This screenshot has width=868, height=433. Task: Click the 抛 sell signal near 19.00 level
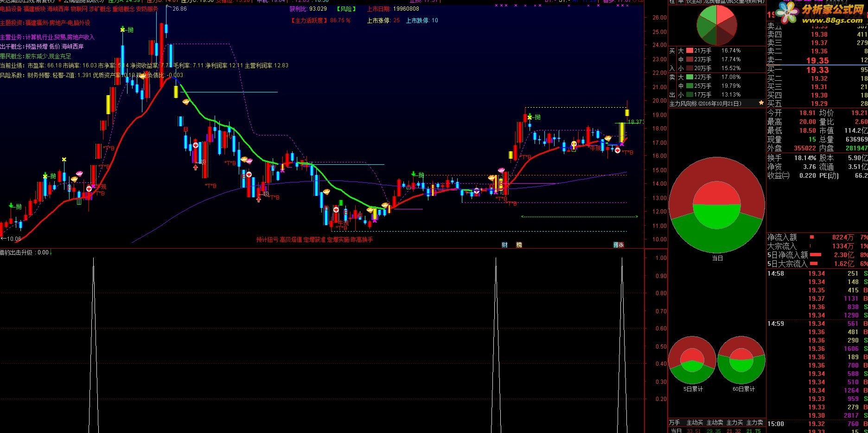click(534, 117)
